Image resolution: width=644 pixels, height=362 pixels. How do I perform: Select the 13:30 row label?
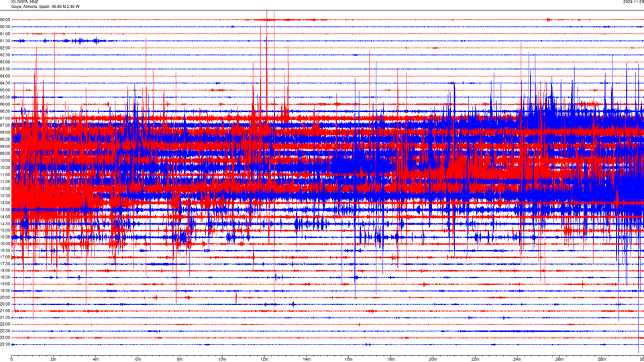click(5, 210)
